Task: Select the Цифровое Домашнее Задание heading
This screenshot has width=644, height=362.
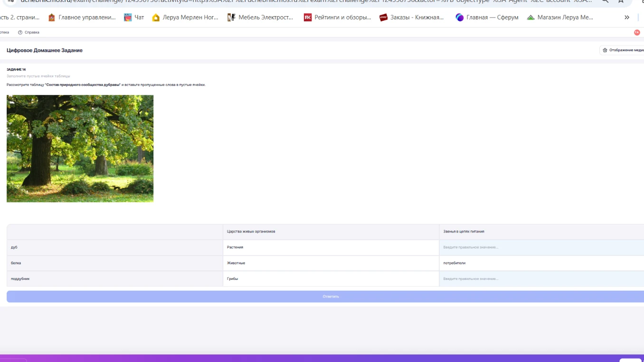Action: (45, 50)
